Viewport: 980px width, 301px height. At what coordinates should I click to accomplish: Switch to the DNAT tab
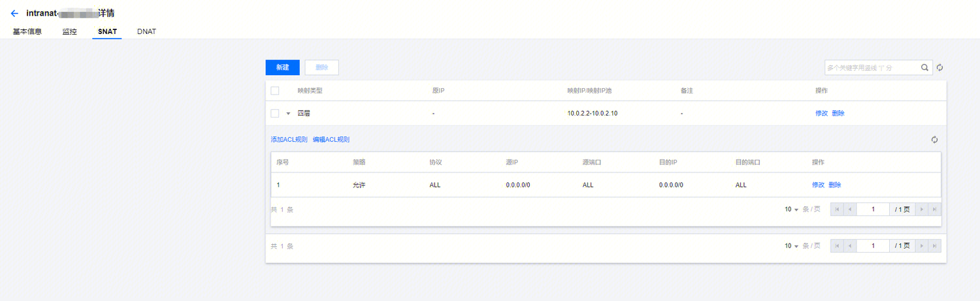[x=146, y=31]
